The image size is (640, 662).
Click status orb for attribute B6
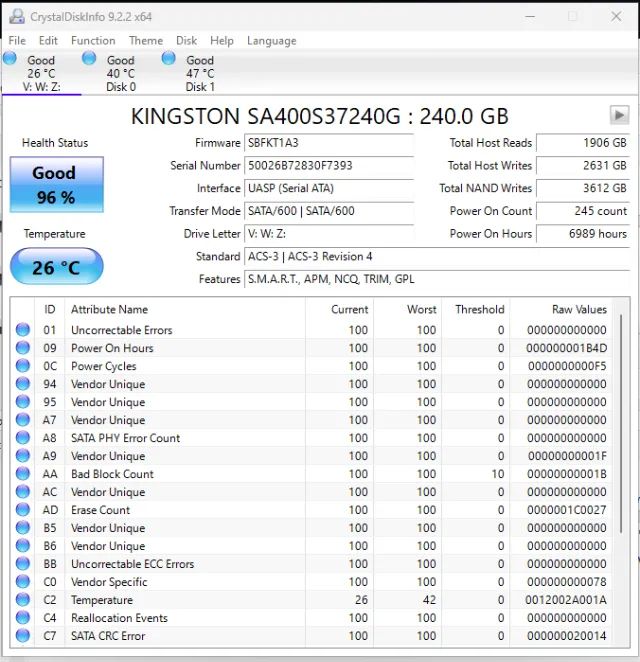point(23,545)
